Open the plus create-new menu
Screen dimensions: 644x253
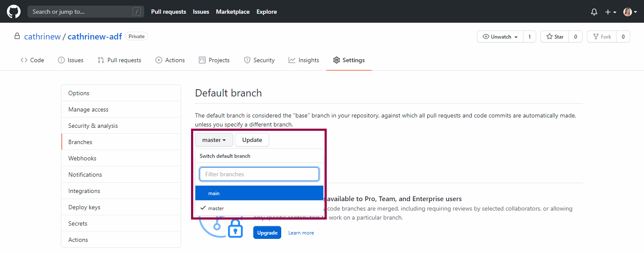pyautogui.click(x=611, y=12)
